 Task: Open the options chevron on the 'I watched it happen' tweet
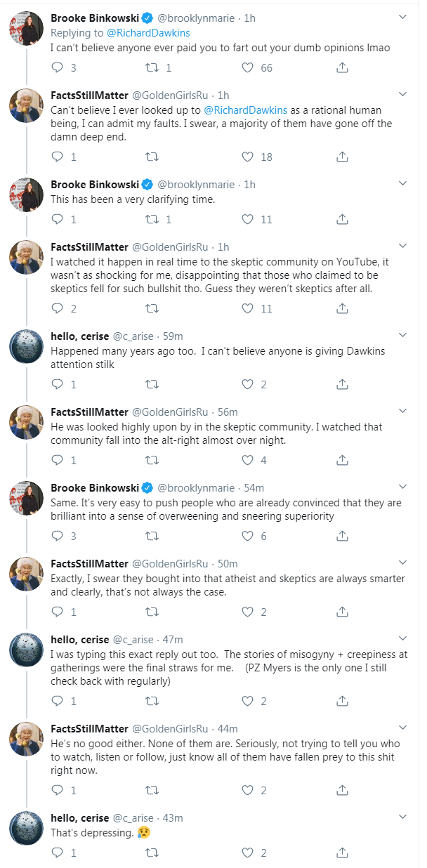pos(402,246)
